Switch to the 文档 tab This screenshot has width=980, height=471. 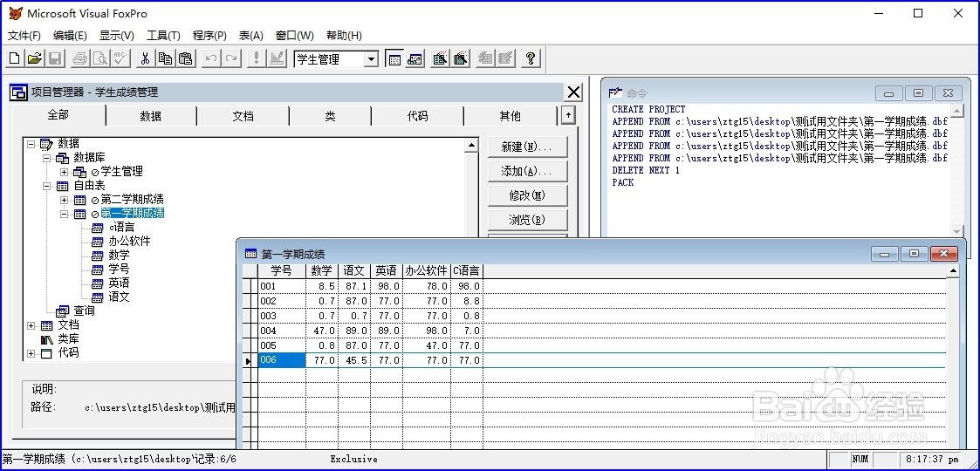coord(243,116)
